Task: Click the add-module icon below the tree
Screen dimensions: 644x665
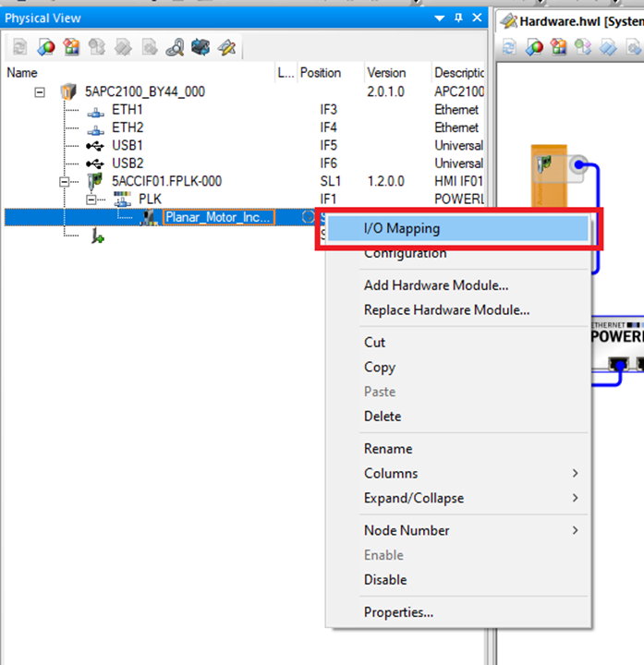Action: [96, 237]
